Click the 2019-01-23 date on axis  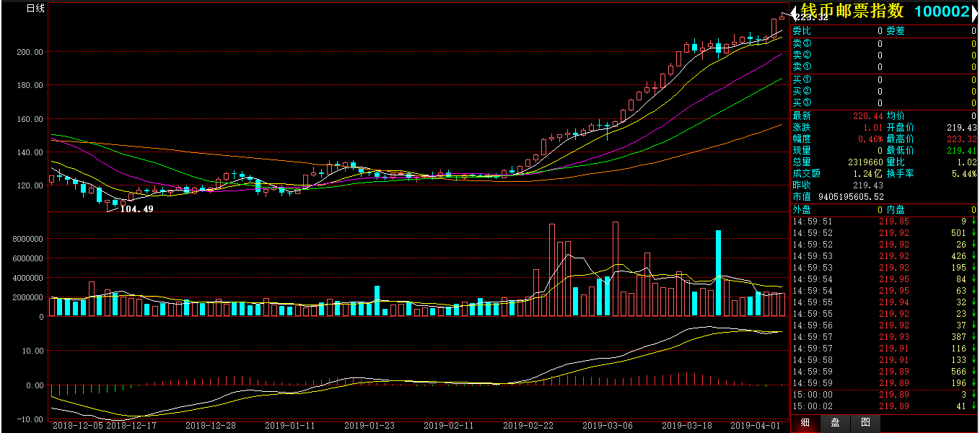369,427
